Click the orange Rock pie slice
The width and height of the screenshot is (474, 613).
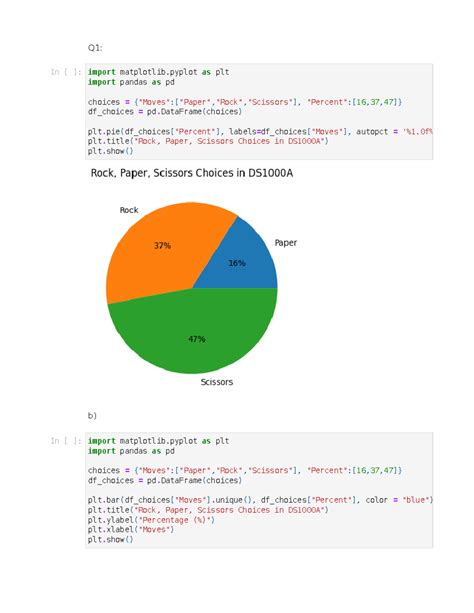point(156,250)
